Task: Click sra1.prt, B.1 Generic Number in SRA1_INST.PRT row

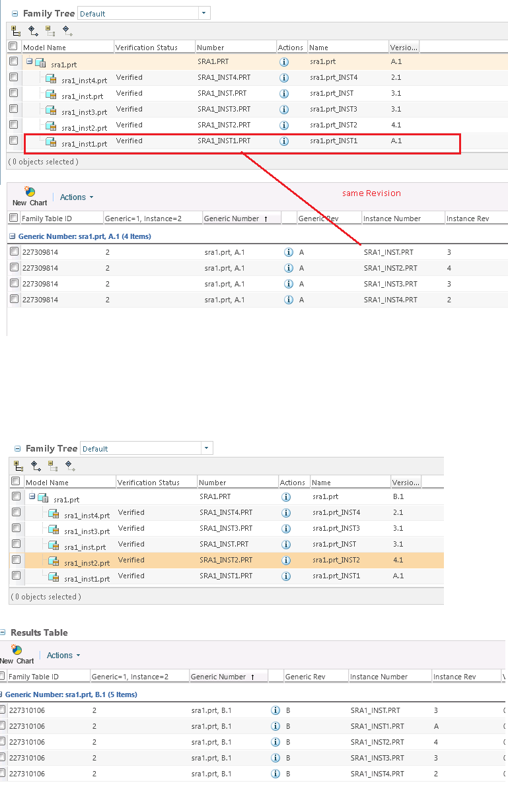Action: (211, 710)
